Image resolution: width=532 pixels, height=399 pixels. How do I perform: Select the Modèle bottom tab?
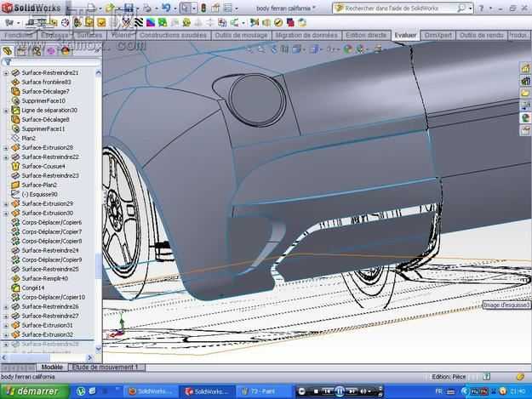coord(52,368)
